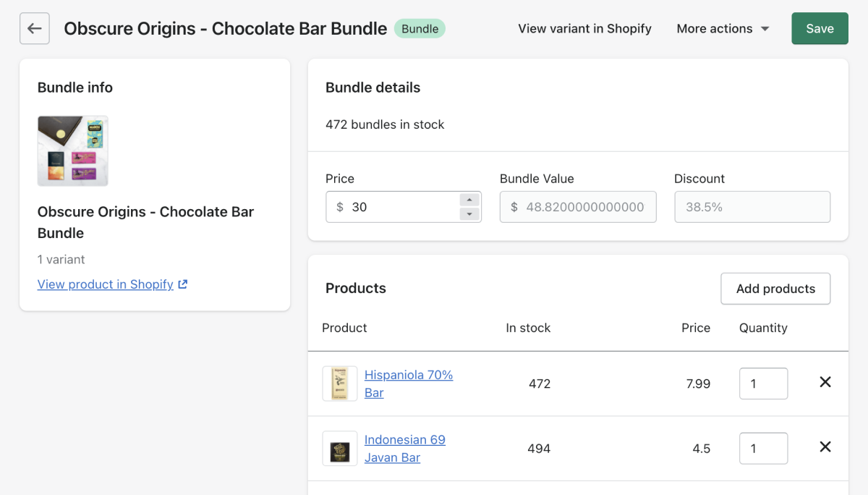Remove Hispaniola 70% Bar with X icon

tap(825, 382)
